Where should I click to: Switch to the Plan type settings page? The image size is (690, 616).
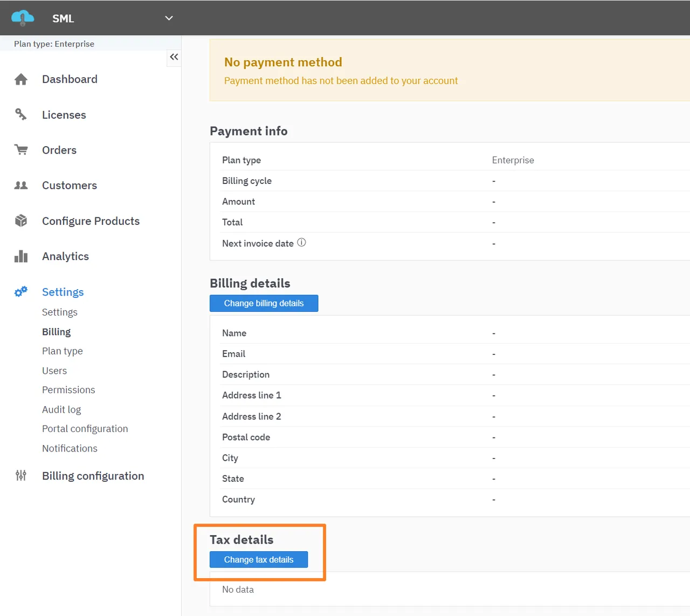(x=62, y=351)
